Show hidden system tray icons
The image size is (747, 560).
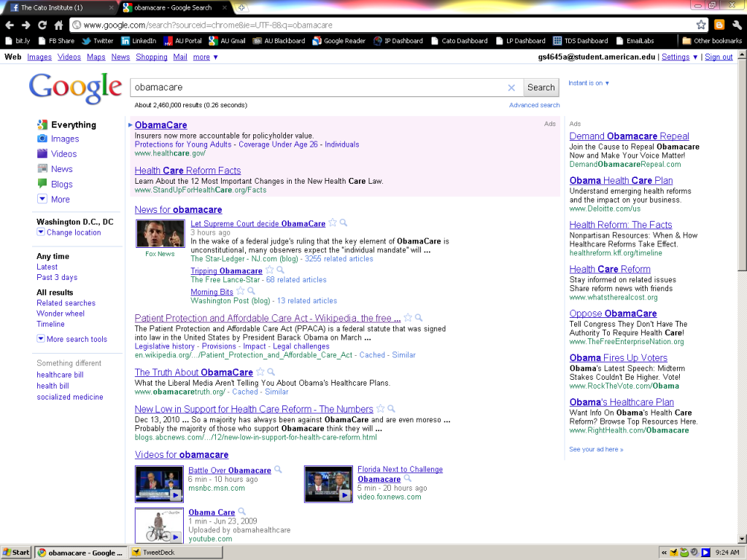pyautogui.click(x=664, y=553)
